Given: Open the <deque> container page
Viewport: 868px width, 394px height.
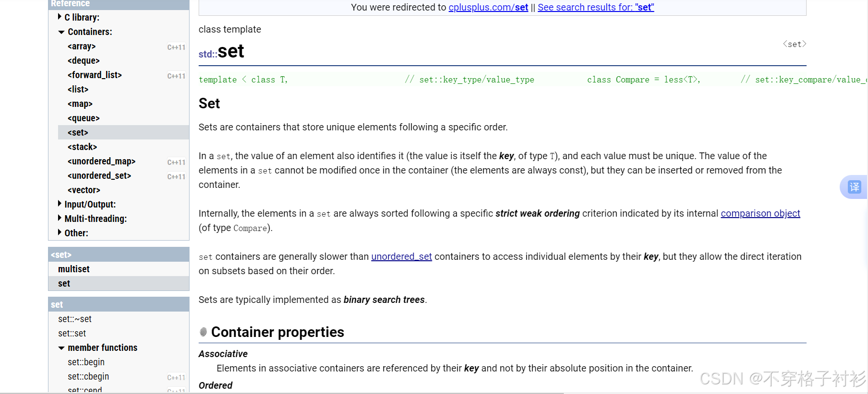Looking at the screenshot, I should pos(83,60).
